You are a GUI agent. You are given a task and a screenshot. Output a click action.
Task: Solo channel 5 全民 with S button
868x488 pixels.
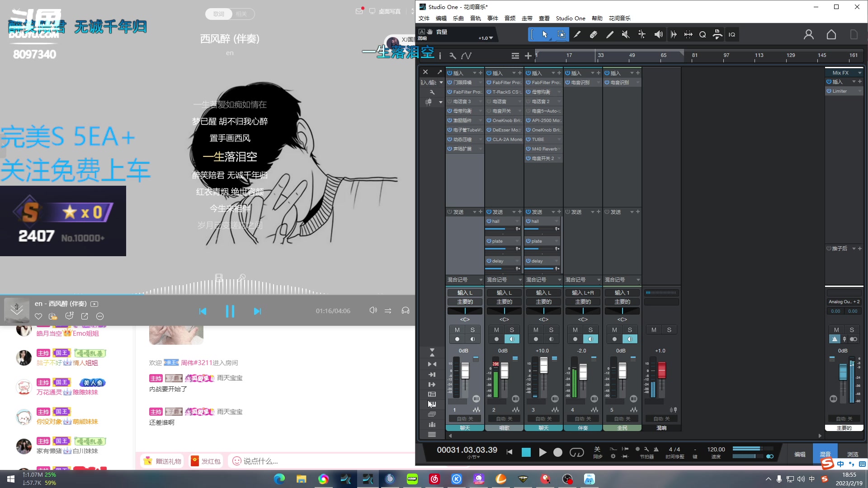(x=630, y=330)
